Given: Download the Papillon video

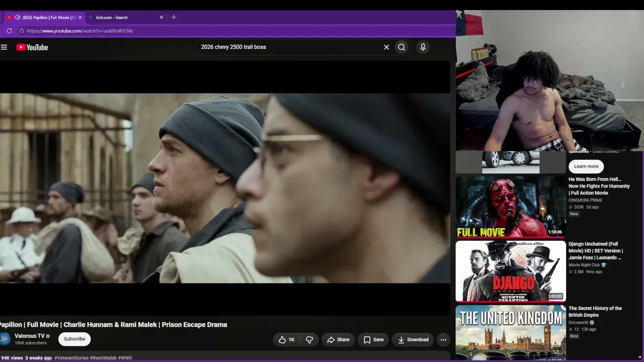Looking at the screenshot, I should pyautogui.click(x=413, y=340).
